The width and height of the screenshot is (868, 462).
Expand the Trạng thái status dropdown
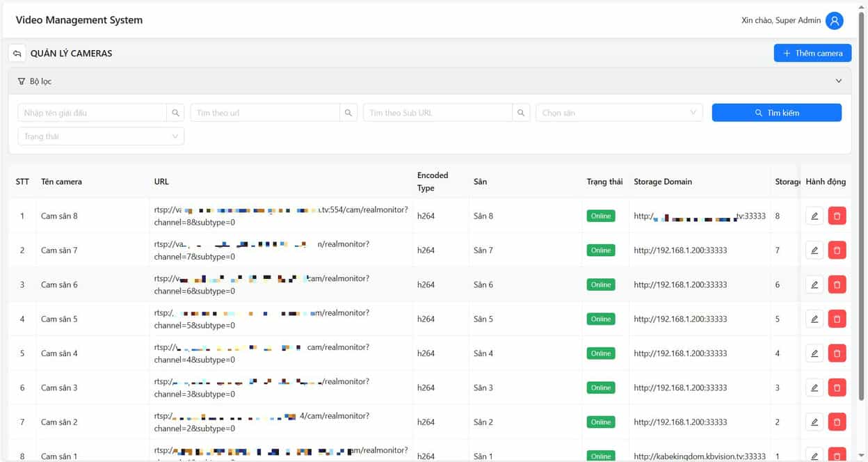101,136
